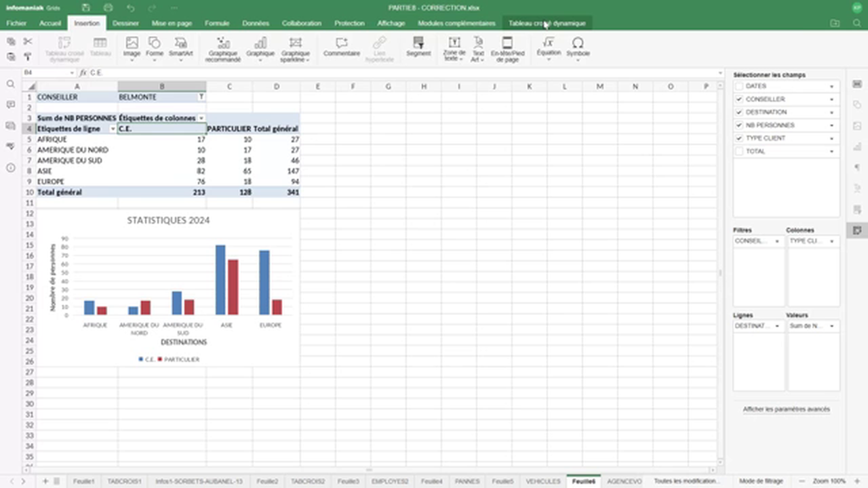Click the Copy icon in ribbon
This screenshot has width=868, height=488.
(11, 42)
